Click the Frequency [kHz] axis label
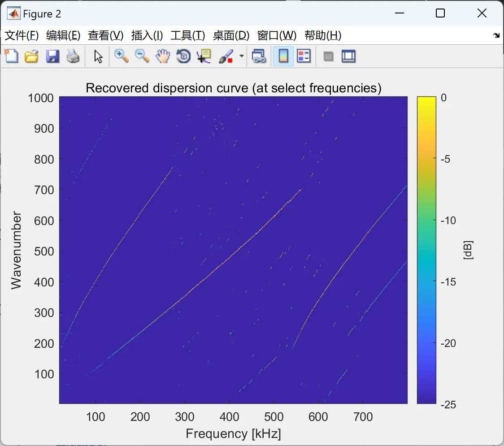This screenshot has width=504, height=446. 233,433
